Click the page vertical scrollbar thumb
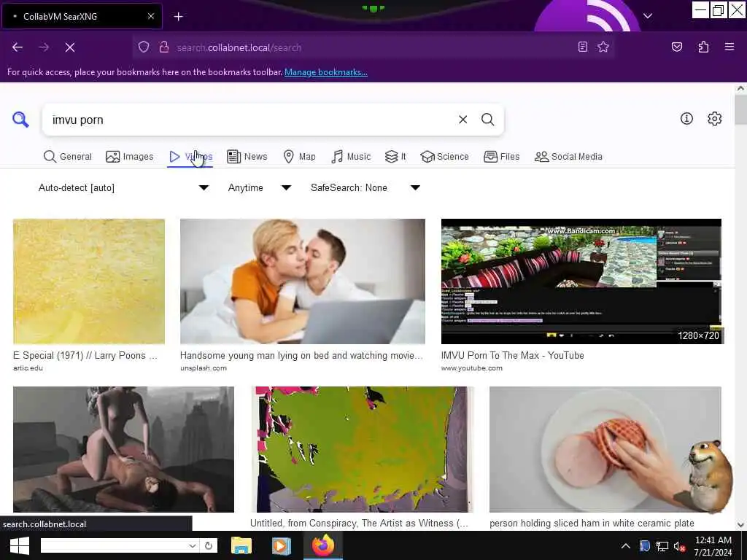The height and width of the screenshot is (560, 747). pyautogui.click(x=740, y=109)
